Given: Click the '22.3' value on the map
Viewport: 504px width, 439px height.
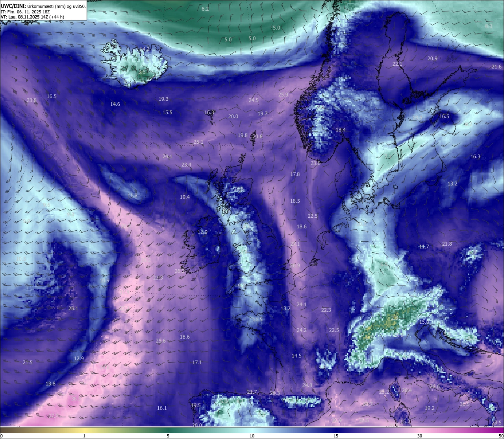Looking at the screenshot, I should (x=326, y=310).
